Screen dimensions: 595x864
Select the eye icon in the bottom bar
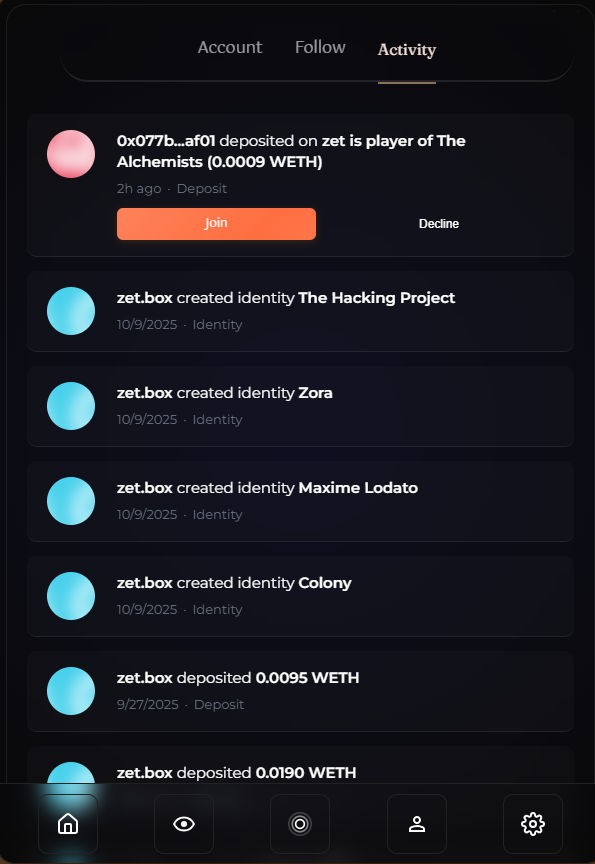184,824
